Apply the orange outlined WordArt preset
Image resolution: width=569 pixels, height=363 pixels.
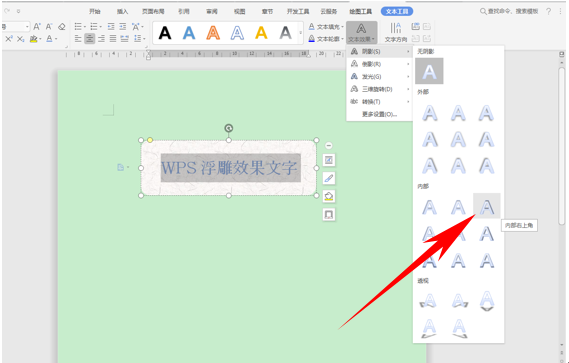pyautogui.click(x=213, y=33)
